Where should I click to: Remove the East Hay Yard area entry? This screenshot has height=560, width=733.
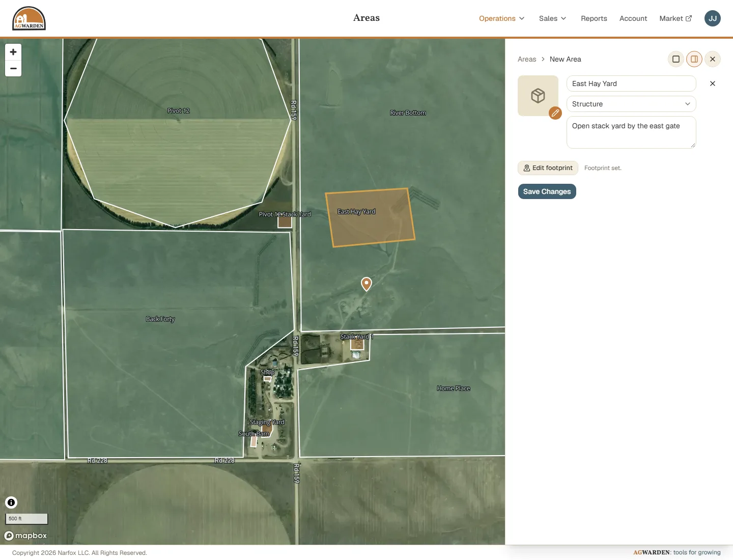point(713,83)
